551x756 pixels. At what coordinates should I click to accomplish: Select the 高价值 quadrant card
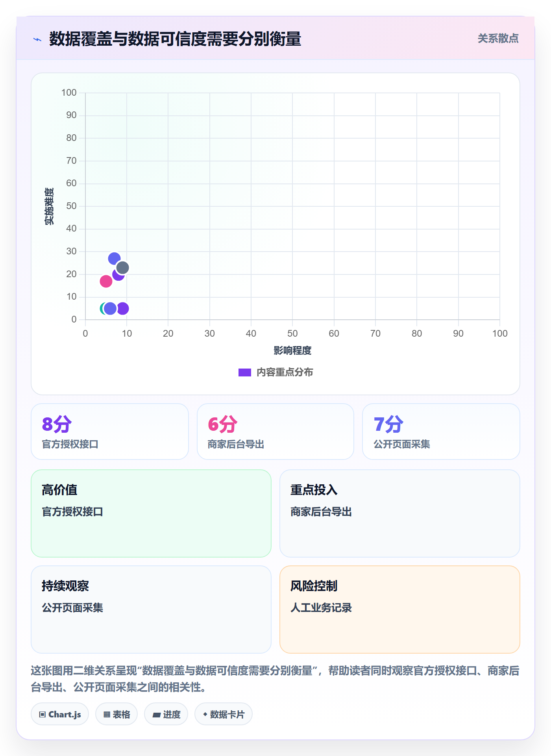(151, 513)
